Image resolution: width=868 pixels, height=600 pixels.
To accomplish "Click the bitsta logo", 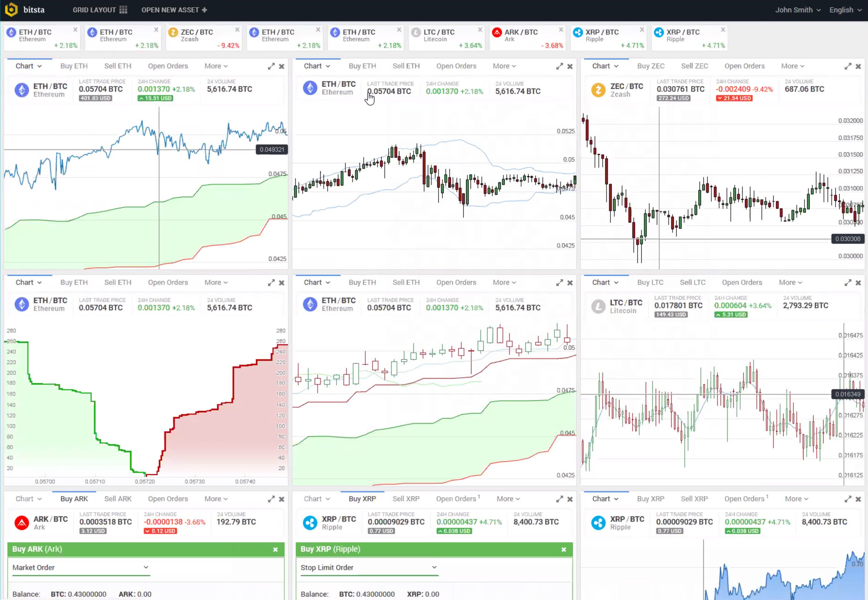I will click(25, 10).
